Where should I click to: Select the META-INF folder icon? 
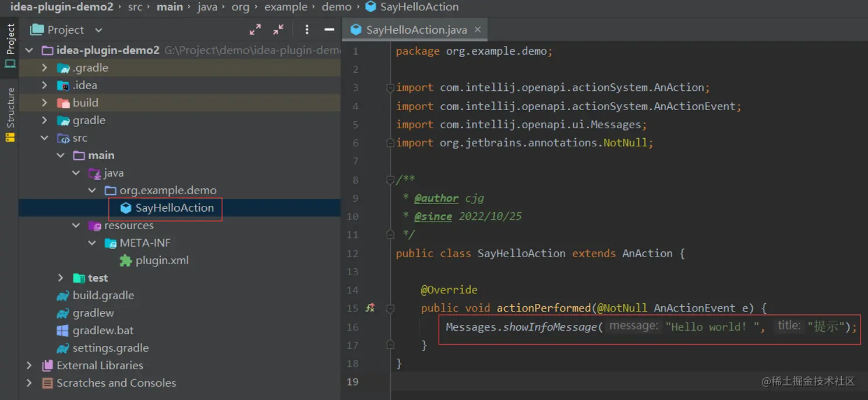(x=110, y=243)
